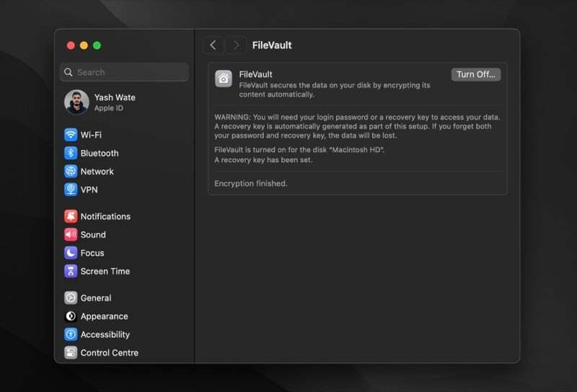Screen dimensions: 577x392
Task: Click the Sound speaker icon
Action: pos(71,235)
